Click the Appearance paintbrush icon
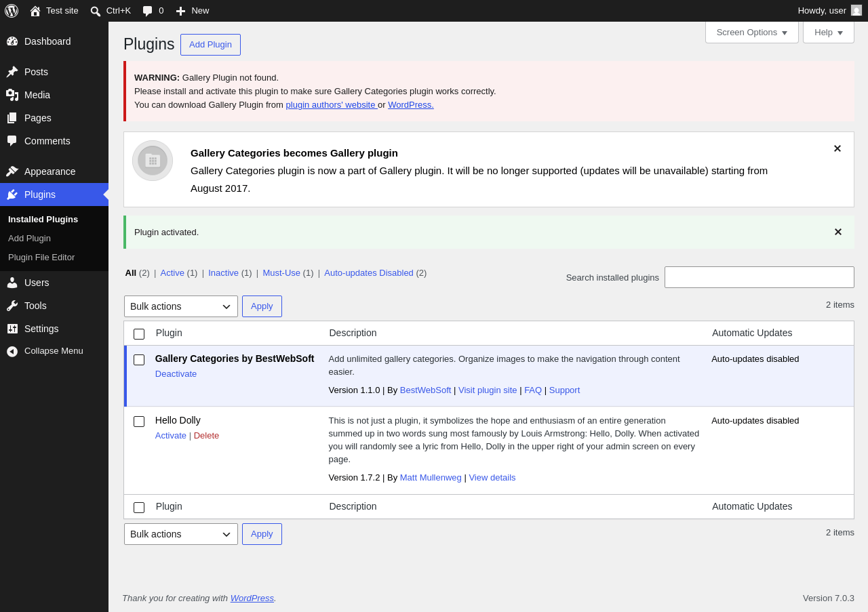 tap(12, 171)
